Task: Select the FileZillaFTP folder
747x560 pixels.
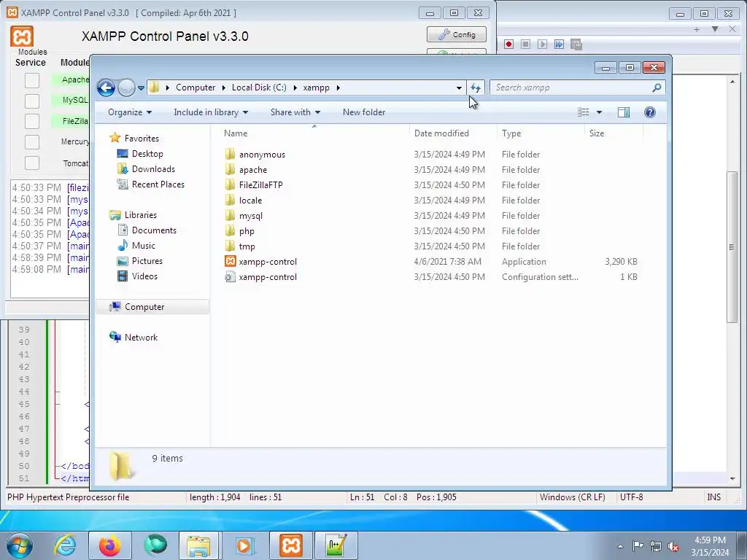Action: [260, 184]
